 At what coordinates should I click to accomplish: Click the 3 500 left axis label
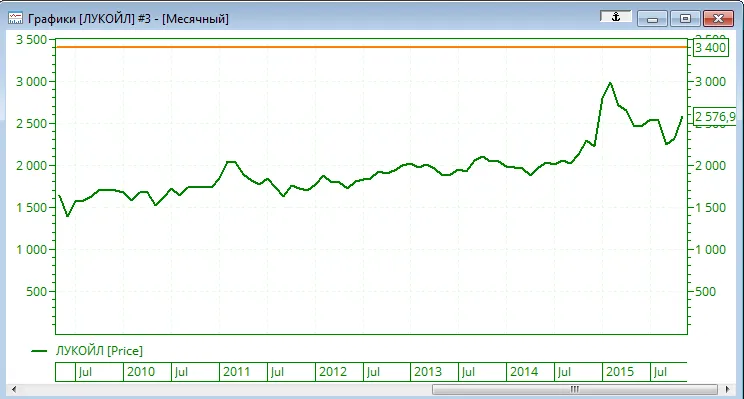[32, 39]
